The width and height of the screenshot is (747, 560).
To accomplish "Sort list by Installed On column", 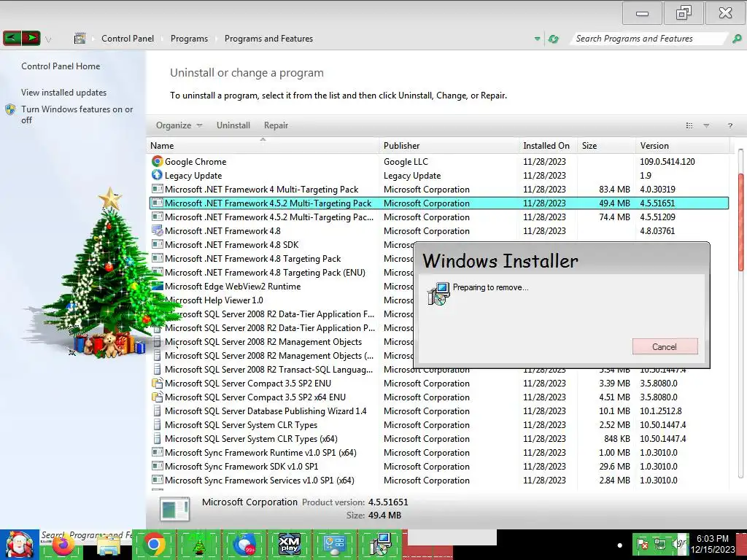I will click(548, 146).
